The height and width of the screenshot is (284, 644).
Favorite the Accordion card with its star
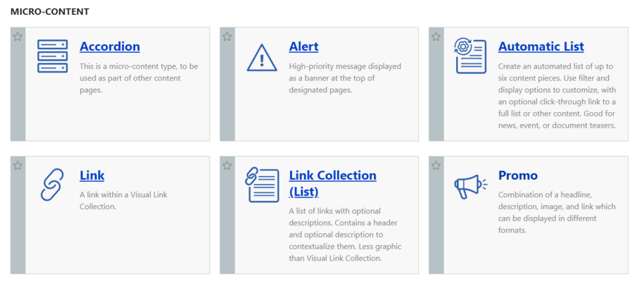[x=18, y=37]
